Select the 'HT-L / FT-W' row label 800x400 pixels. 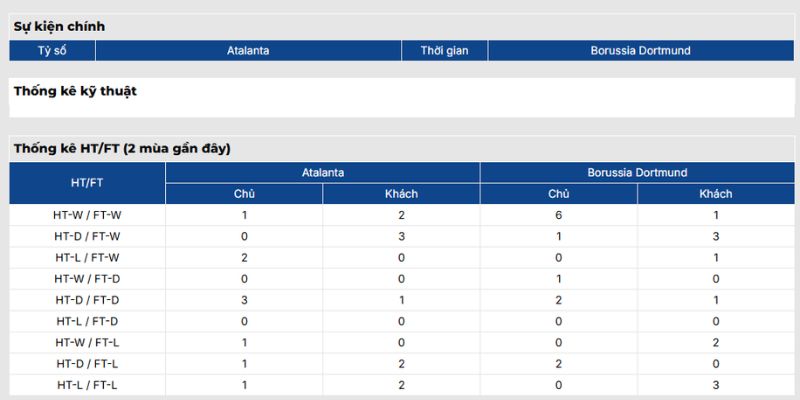click(x=87, y=258)
